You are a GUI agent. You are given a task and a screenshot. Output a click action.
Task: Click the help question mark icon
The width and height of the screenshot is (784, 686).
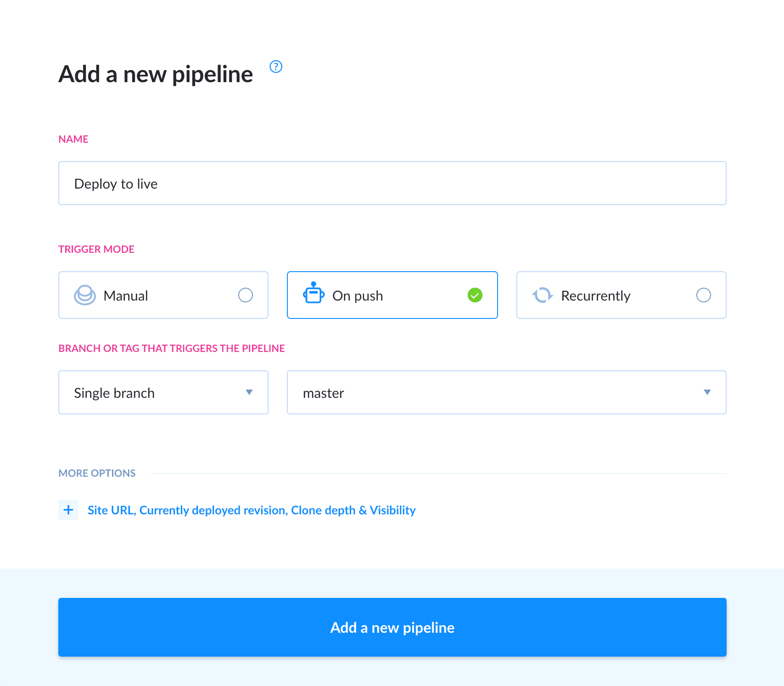click(x=276, y=67)
